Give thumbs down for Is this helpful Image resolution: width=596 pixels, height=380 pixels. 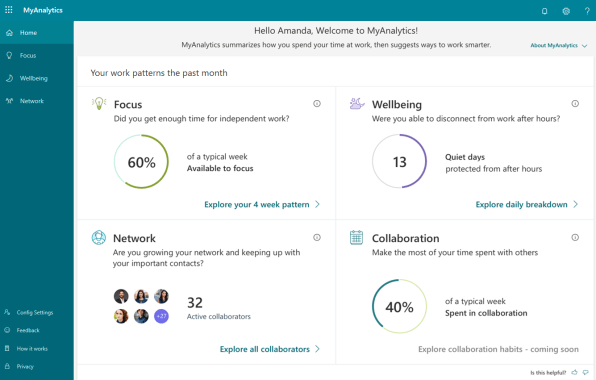[586, 372]
